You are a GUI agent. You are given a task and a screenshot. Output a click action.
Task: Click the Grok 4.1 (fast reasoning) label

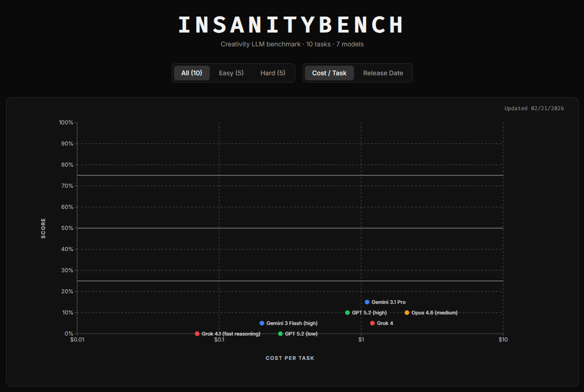(231, 334)
